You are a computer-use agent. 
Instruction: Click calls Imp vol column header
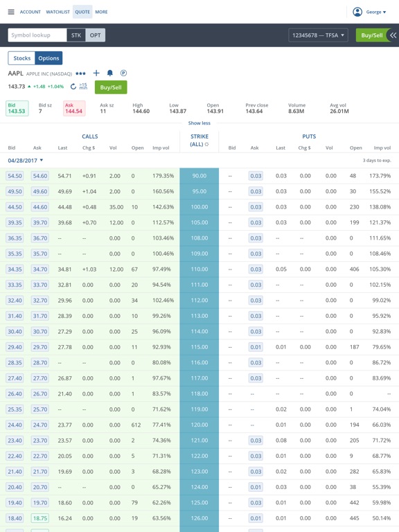[x=161, y=148]
